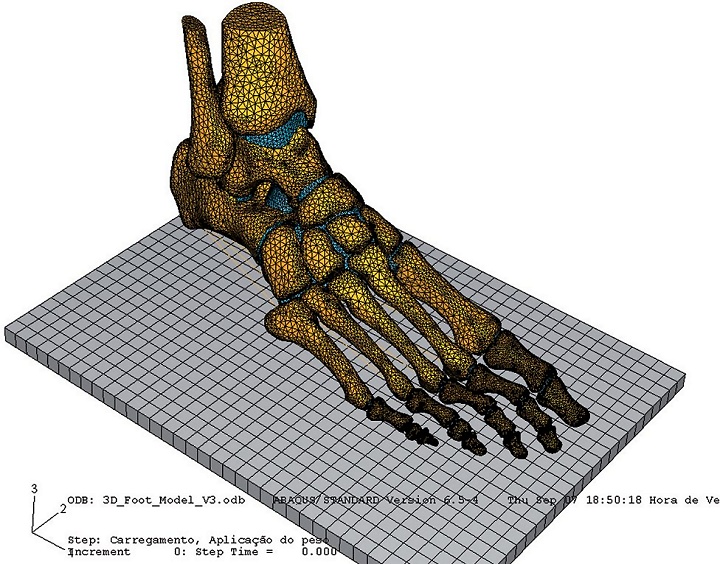Image resolution: width=720 pixels, height=564 pixels.
Task: Click the Step Time value 0.000
Action: [318, 551]
